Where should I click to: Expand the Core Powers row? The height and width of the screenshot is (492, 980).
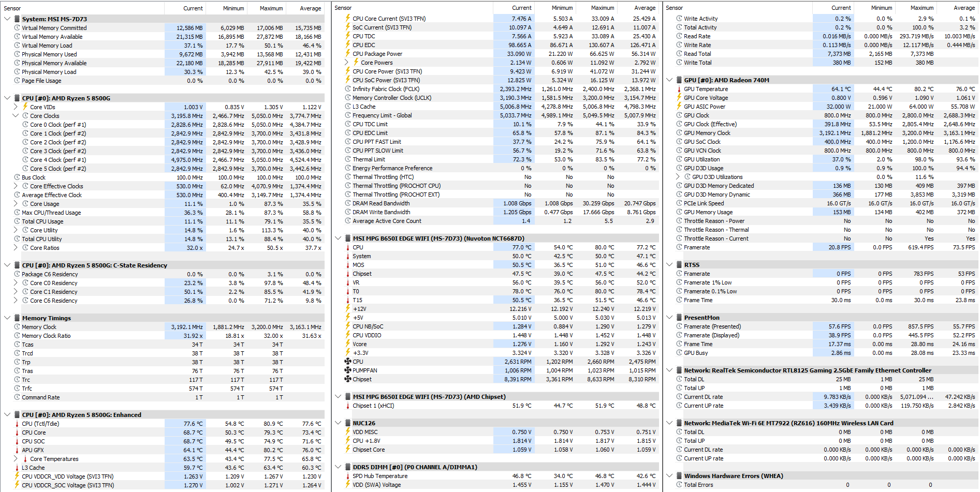[x=347, y=63]
